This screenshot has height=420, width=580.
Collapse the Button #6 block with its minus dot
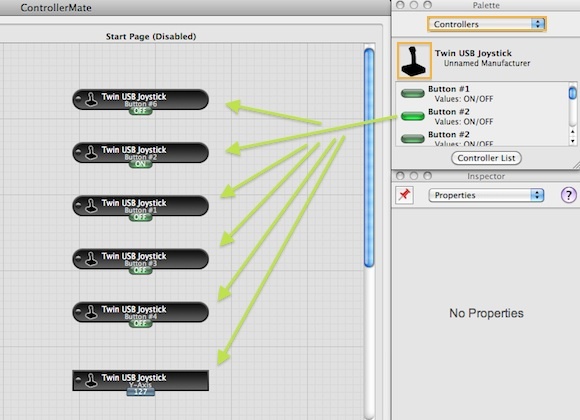(x=78, y=99)
